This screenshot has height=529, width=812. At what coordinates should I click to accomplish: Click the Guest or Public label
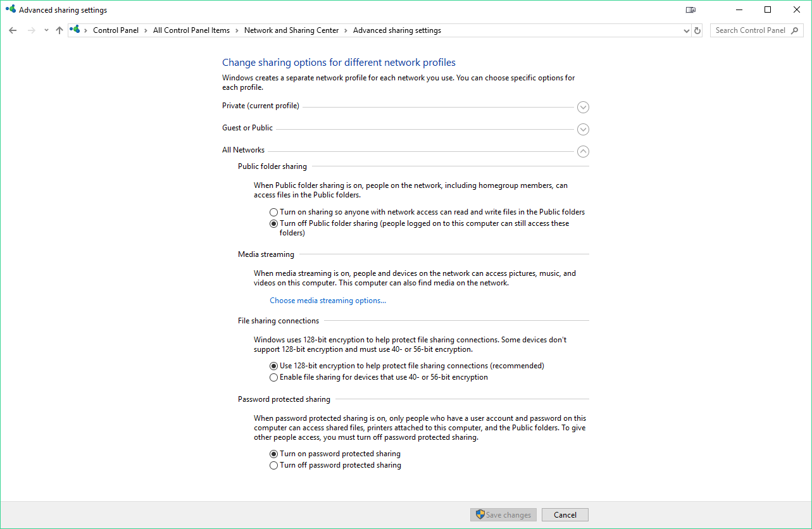click(247, 128)
